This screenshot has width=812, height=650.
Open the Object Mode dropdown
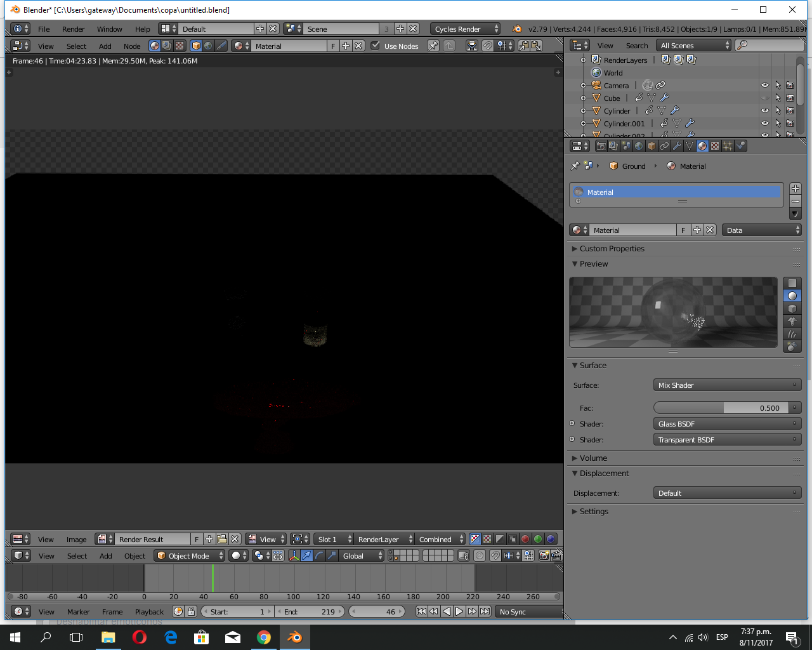(190, 555)
